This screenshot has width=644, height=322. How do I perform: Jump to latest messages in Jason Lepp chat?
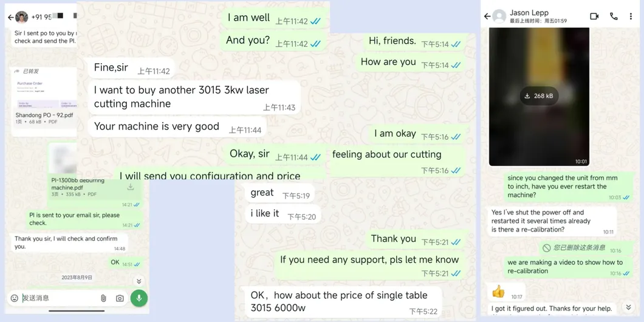coord(628,307)
